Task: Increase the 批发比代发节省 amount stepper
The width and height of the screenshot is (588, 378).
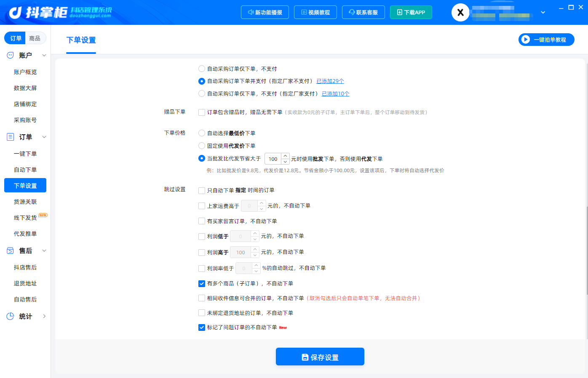Action: click(286, 156)
